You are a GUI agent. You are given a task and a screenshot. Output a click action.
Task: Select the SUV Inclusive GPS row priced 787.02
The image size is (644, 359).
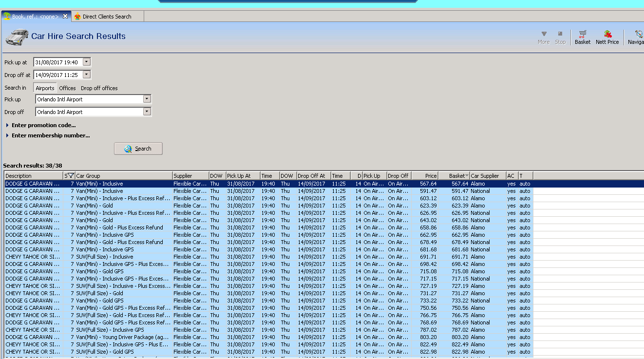268,330
